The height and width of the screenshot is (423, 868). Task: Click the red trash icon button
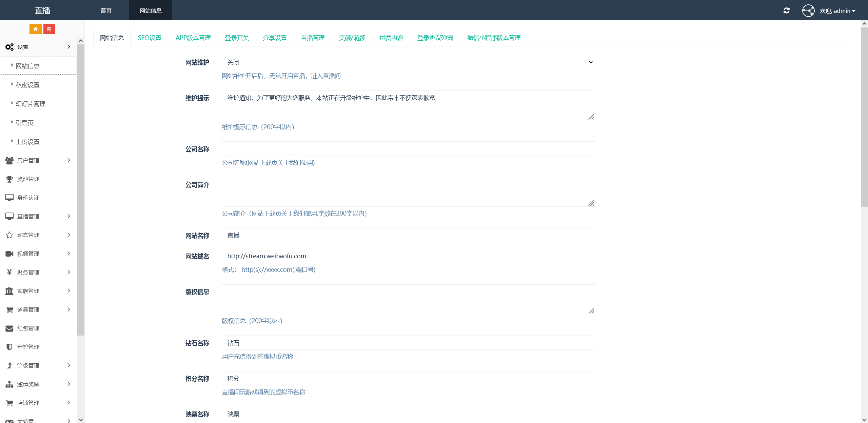click(49, 29)
